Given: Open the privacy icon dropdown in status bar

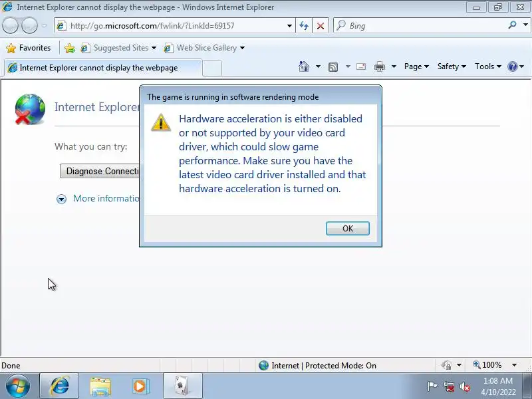Looking at the screenshot, I should pyautogui.click(x=459, y=365).
